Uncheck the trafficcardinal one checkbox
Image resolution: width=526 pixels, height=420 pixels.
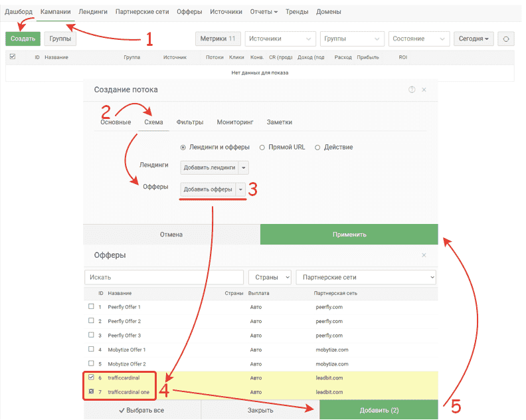click(x=91, y=392)
